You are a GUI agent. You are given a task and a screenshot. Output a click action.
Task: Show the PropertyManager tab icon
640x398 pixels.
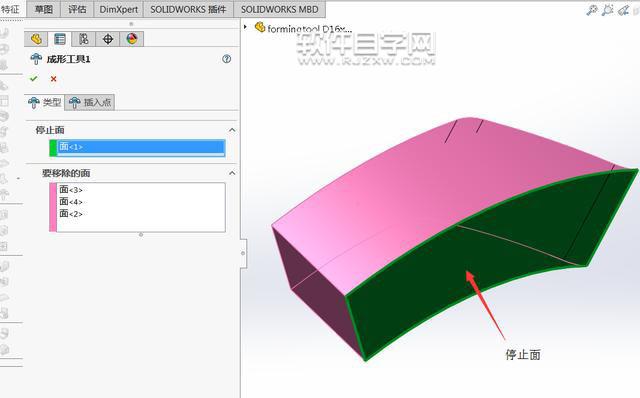point(60,39)
